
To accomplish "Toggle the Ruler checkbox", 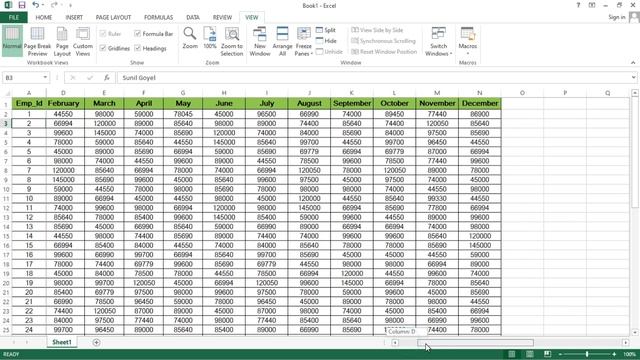I will click(x=103, y=33).
